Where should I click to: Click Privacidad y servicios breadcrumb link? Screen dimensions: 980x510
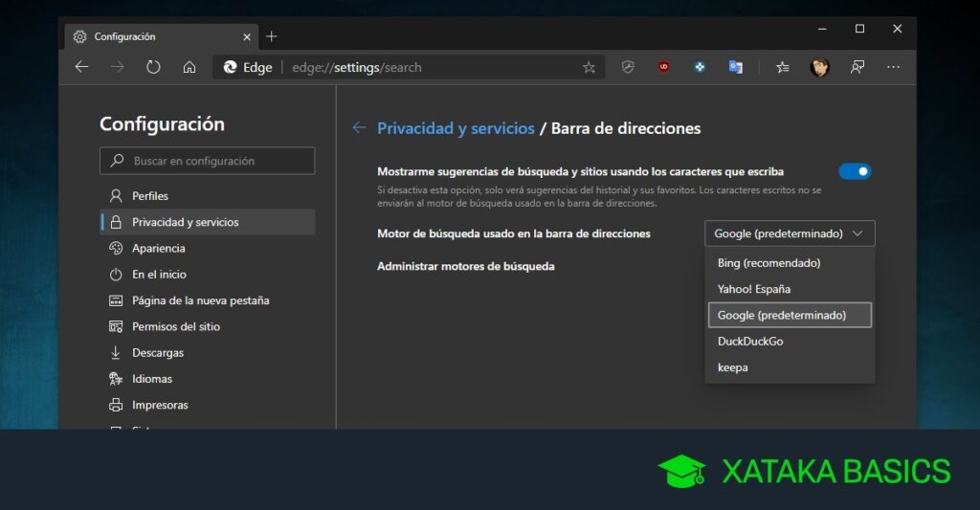pos(456,128)
